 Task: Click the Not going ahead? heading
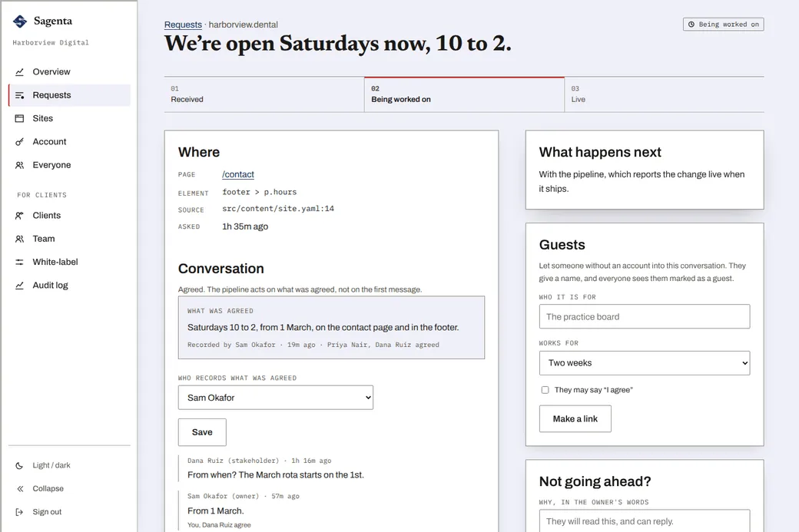(595, 481)
